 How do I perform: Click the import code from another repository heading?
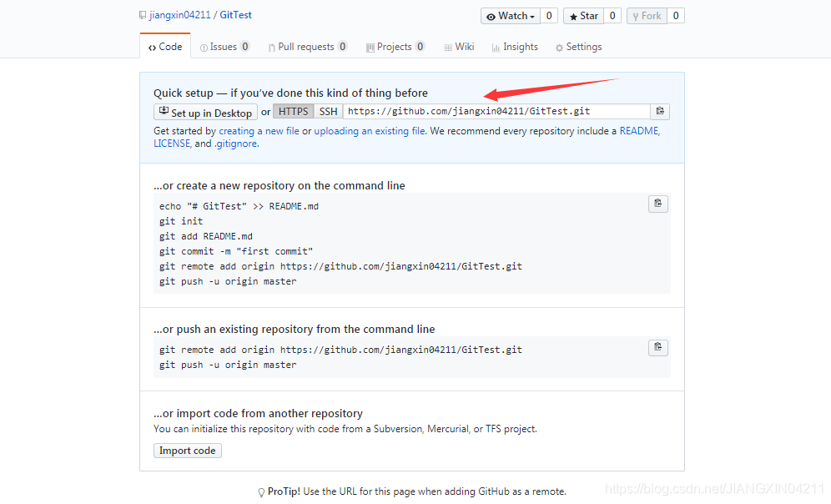258,413
